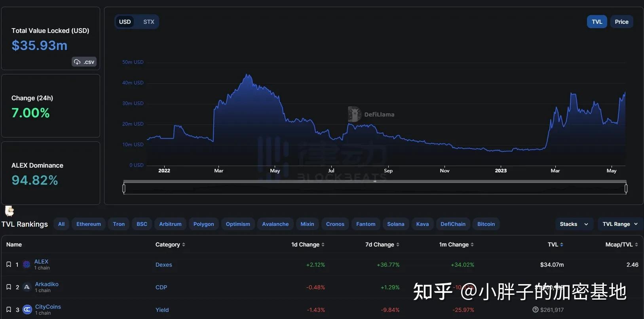Bookmark the CityCoins protocol row
This screenshot has height=319, width=644.
click(9, 309)
